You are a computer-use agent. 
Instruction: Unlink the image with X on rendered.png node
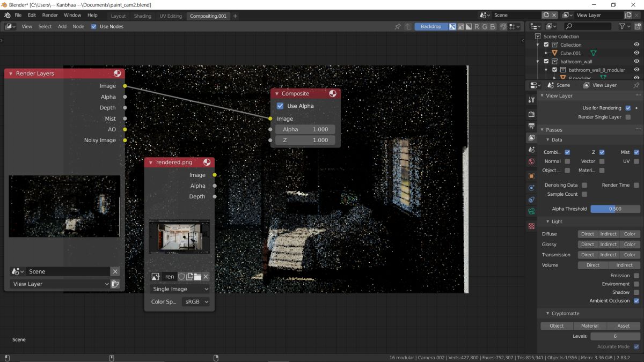(x=206, y=277)
